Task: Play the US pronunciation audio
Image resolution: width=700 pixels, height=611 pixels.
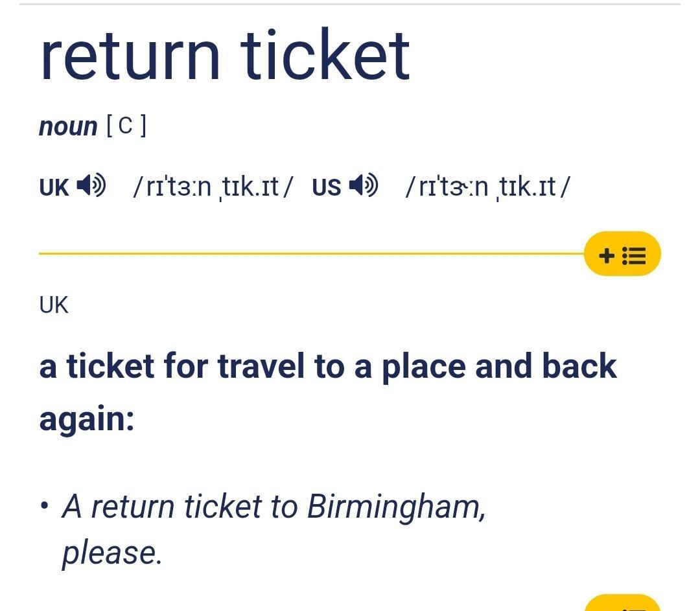Action: click(364, 185)
